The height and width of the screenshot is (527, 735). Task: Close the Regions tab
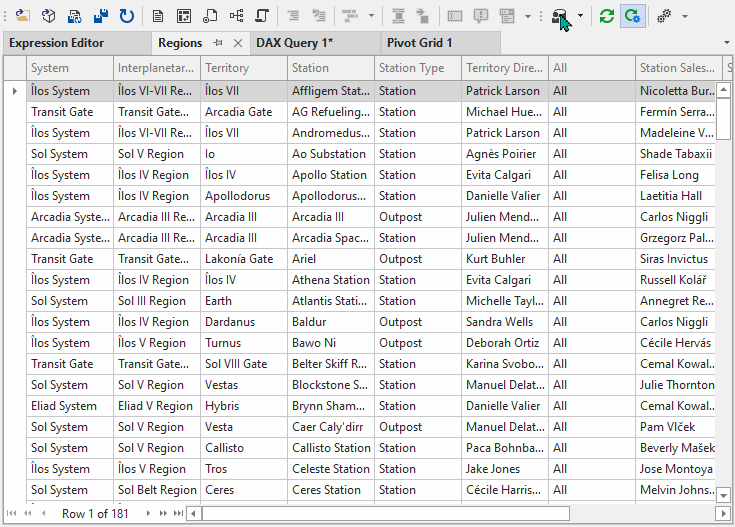coord(237,43)
